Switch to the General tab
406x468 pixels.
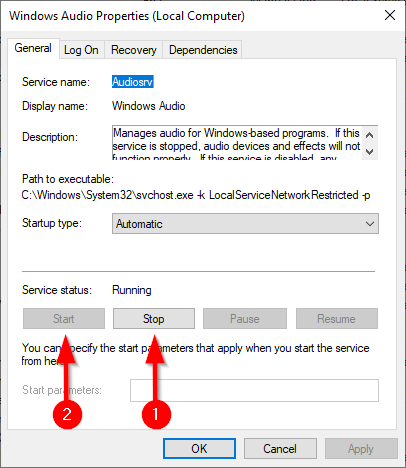pos(33,48)
